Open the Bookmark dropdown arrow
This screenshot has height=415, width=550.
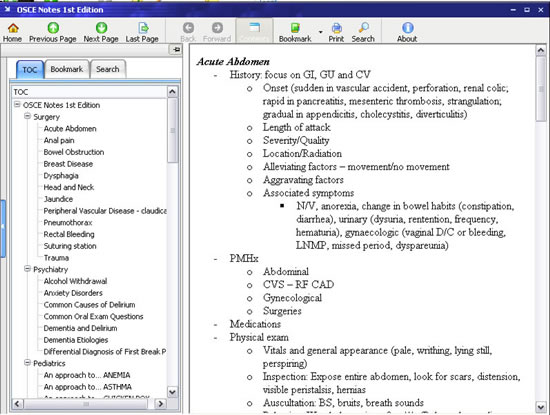(x=321, y=32)
